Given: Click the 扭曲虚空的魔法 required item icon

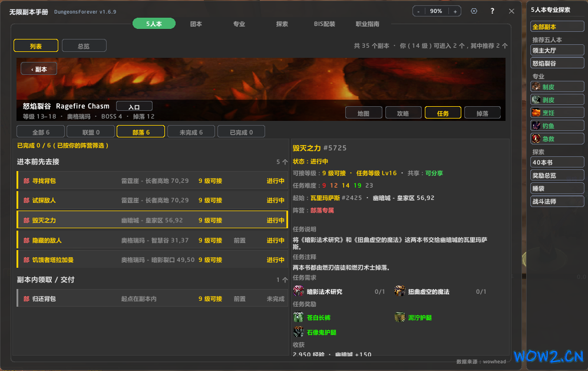Looking at the screenshot, I should [x=399, y=291].
